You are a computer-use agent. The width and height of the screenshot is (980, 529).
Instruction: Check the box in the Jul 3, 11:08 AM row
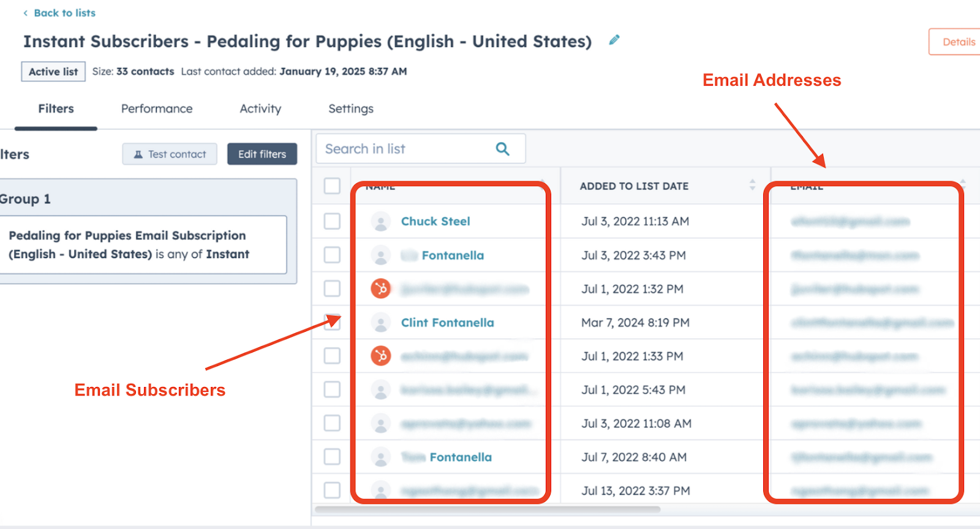click(332, 423)
